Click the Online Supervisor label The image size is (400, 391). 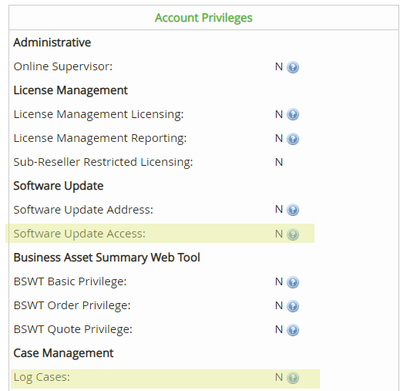pyautogui.click(x=63, y=66)
